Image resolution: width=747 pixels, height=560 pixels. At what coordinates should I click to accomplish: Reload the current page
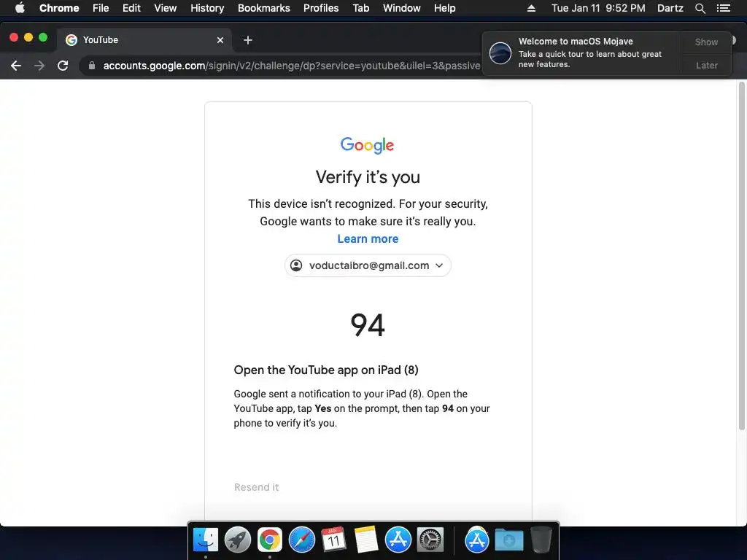(63, 66)
